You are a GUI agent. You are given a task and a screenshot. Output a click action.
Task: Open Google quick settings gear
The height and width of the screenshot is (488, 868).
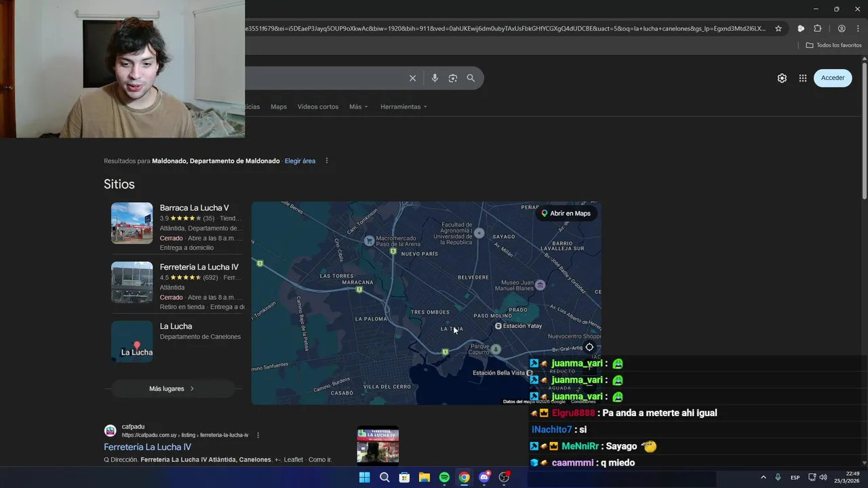(x=782, y=78)
